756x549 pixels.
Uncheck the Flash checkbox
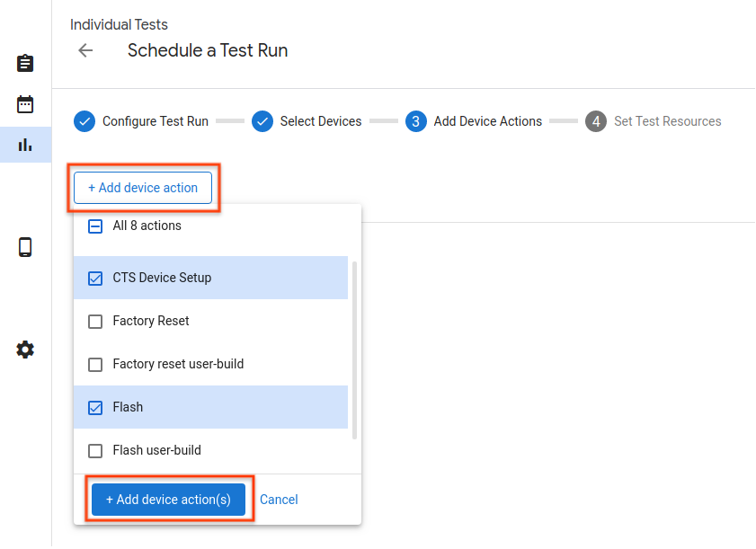coord(95,407)
